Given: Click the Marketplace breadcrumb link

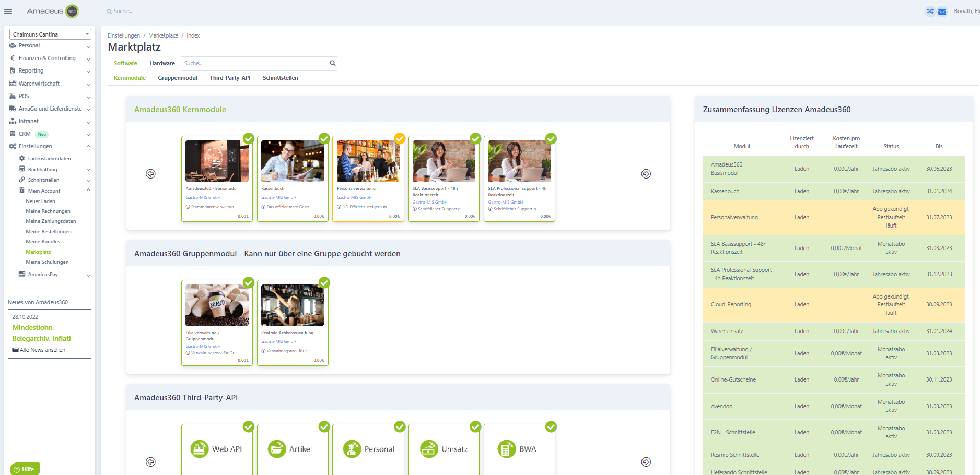Looking at the screenshot, I should (163, 35).
